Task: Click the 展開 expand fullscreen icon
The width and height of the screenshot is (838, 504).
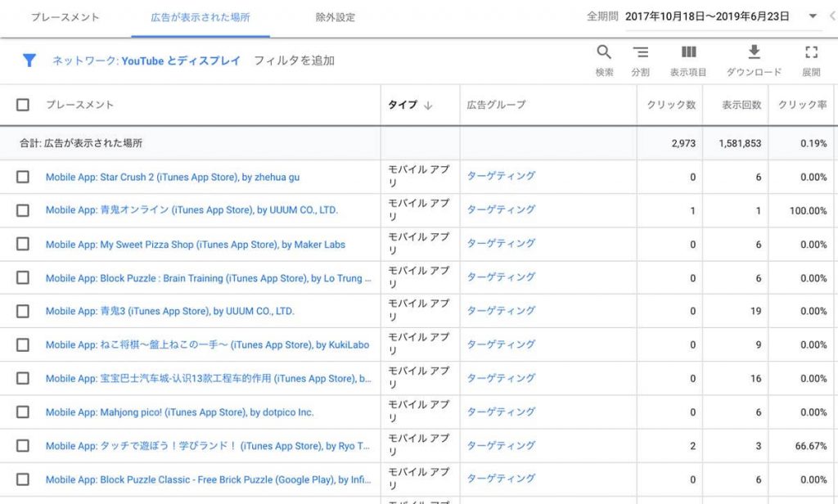Action: click(x=811, y=52)
